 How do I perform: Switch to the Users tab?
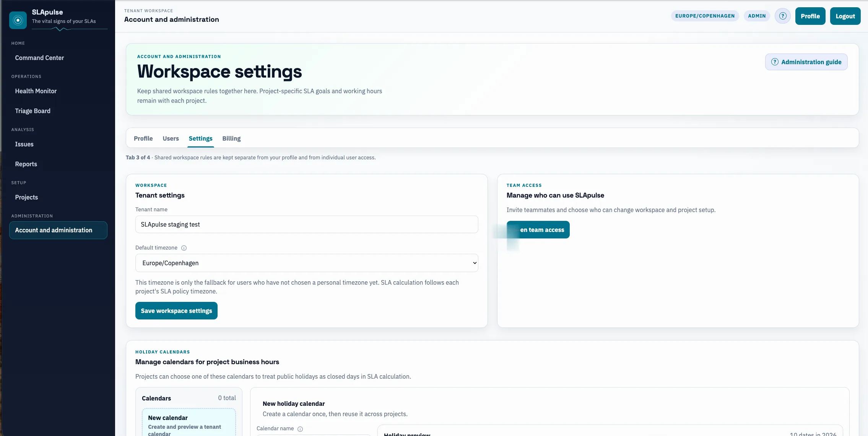pyautogui.click(x=171, y=138)
